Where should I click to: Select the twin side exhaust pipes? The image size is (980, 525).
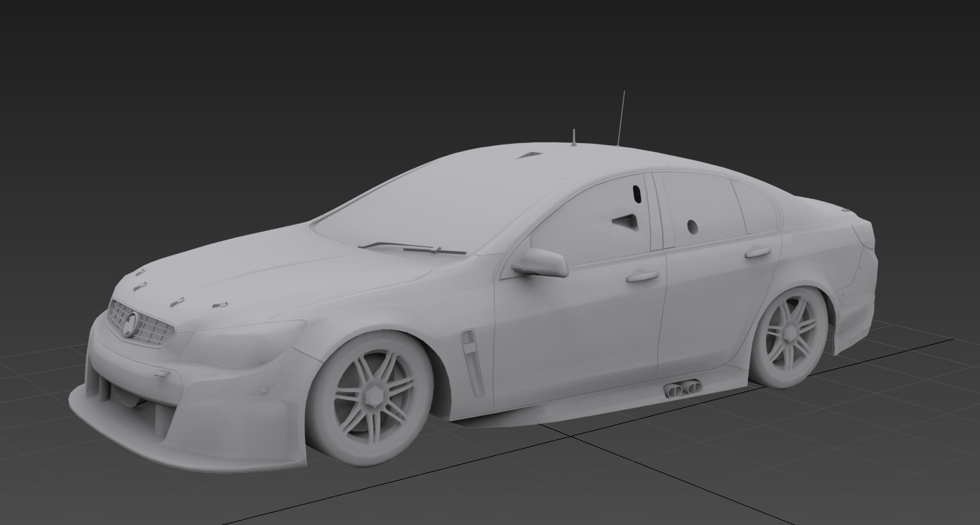click(683, 388)
